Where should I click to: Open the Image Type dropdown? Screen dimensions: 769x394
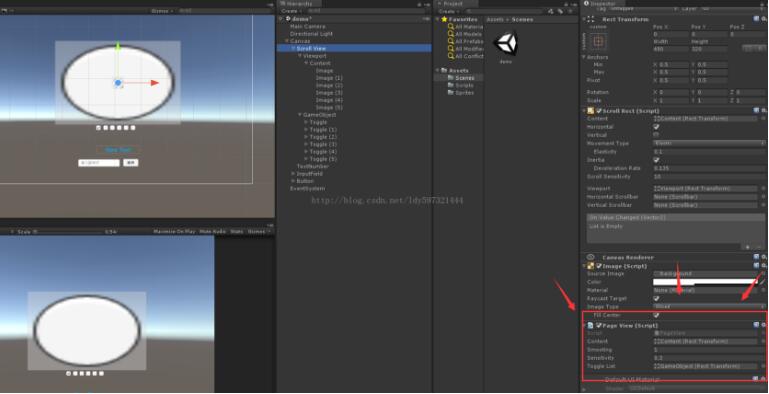tap(709, 307)
